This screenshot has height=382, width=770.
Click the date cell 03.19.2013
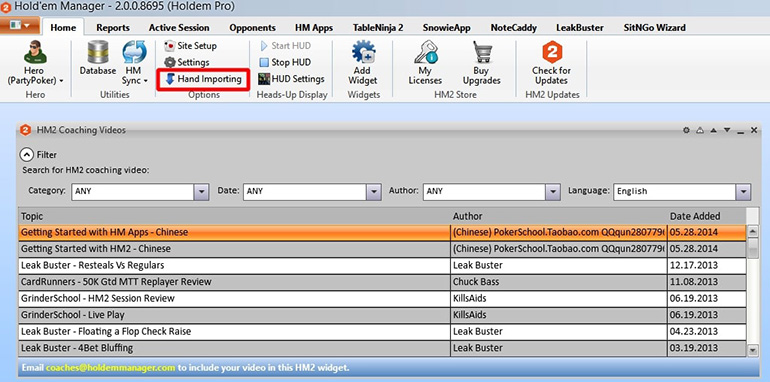pyautogui.click(x=707, y=348)
